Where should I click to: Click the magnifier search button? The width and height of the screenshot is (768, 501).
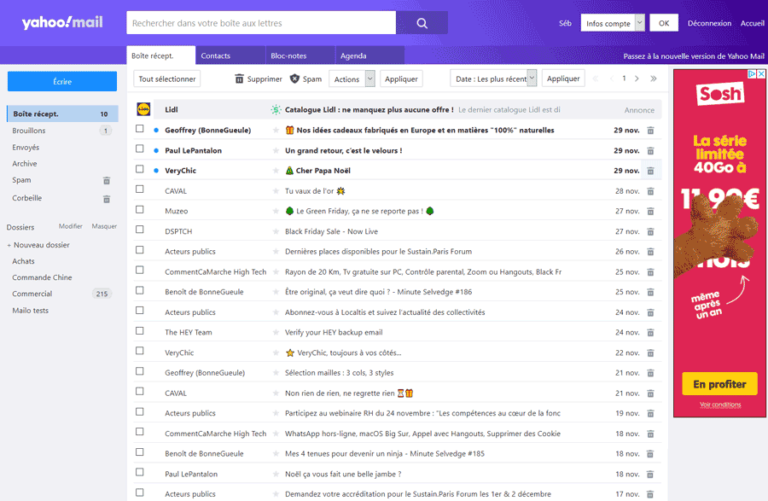pos(422,23)
